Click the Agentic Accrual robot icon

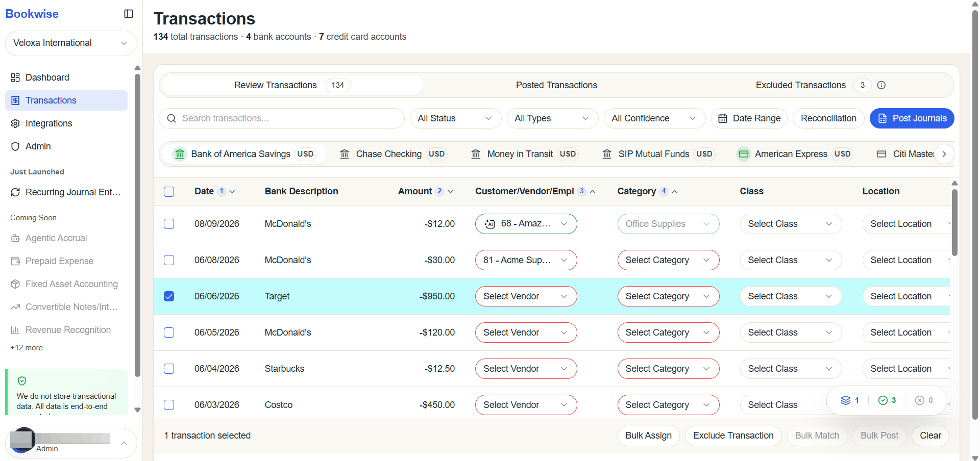coord(15,238)
